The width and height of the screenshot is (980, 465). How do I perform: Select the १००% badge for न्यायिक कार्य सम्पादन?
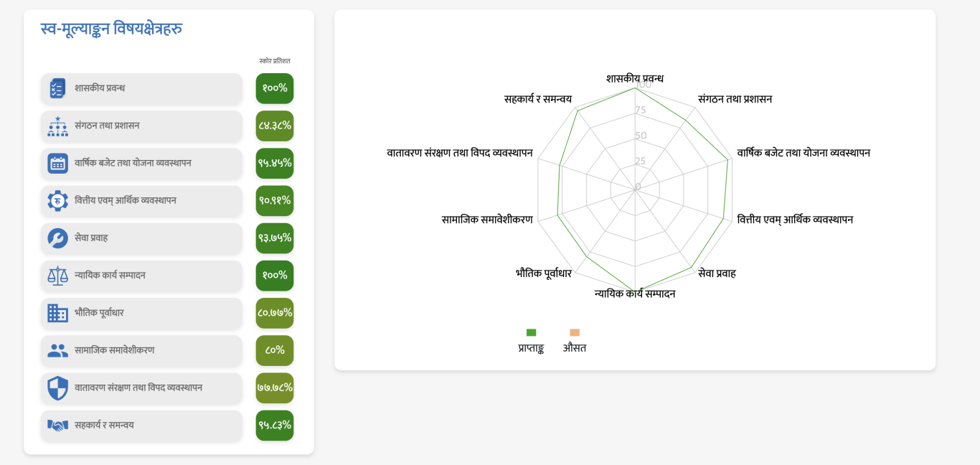coord(275,276)
